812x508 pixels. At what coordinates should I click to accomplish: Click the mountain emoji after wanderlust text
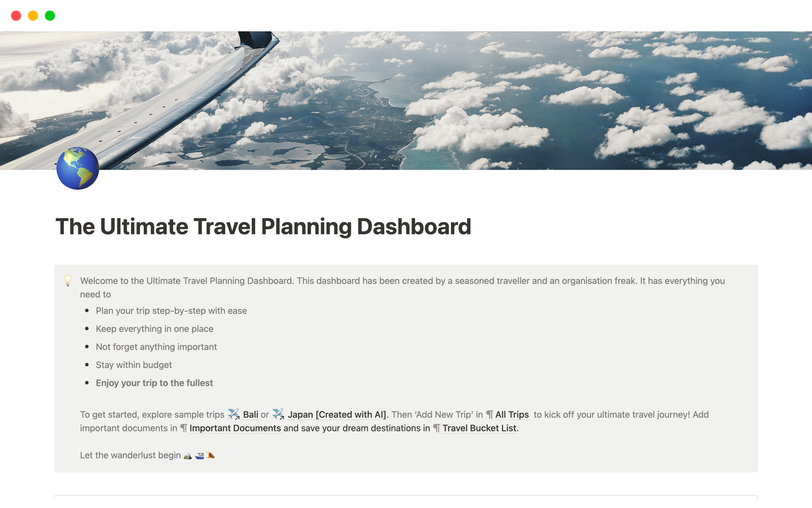tap(188, 456)
